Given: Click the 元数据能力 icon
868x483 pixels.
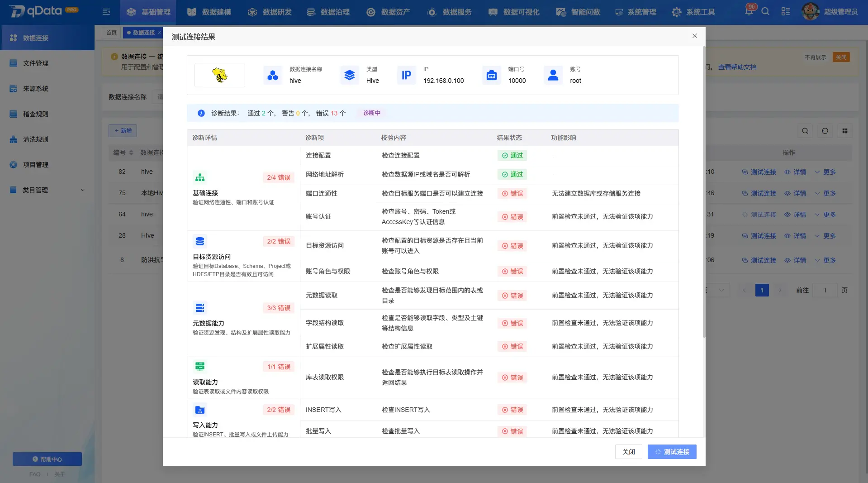Looking at the screenshot, I should [200, 308].
